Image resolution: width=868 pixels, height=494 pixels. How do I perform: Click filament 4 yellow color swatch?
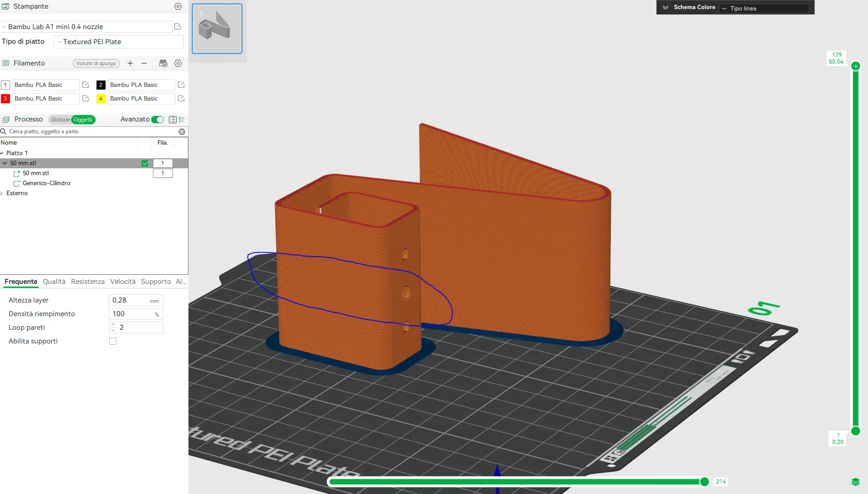pyautogui.click(x=101, y=98)
